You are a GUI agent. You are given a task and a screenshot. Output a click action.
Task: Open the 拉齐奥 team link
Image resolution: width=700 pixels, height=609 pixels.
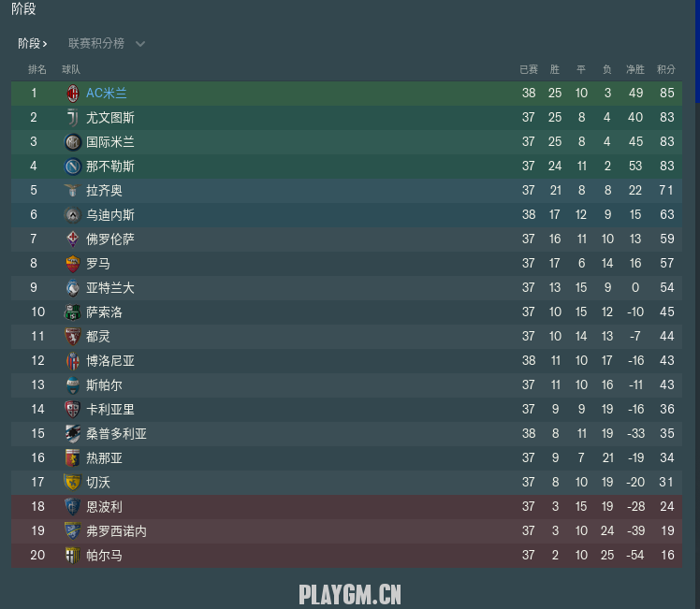[x=104, y=191]
